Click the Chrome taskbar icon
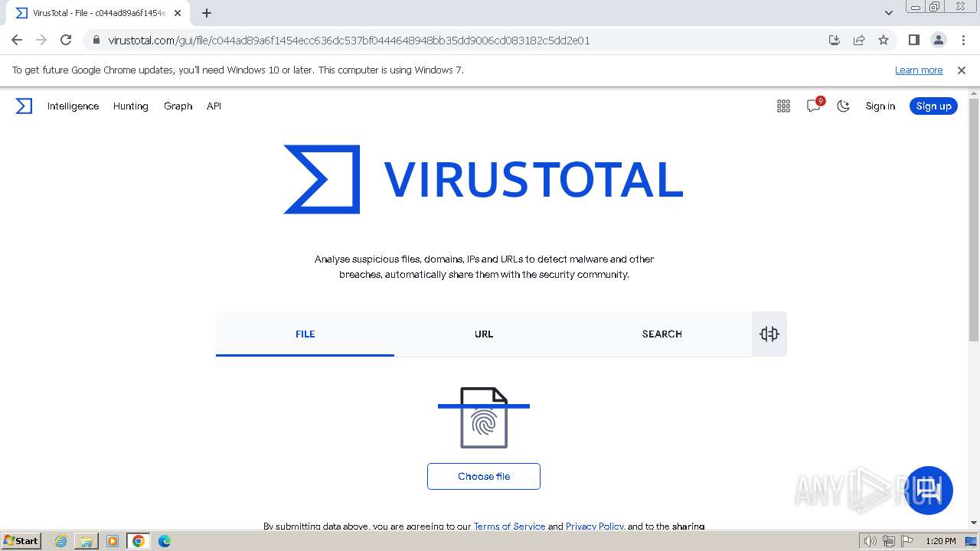 (139, 541)
